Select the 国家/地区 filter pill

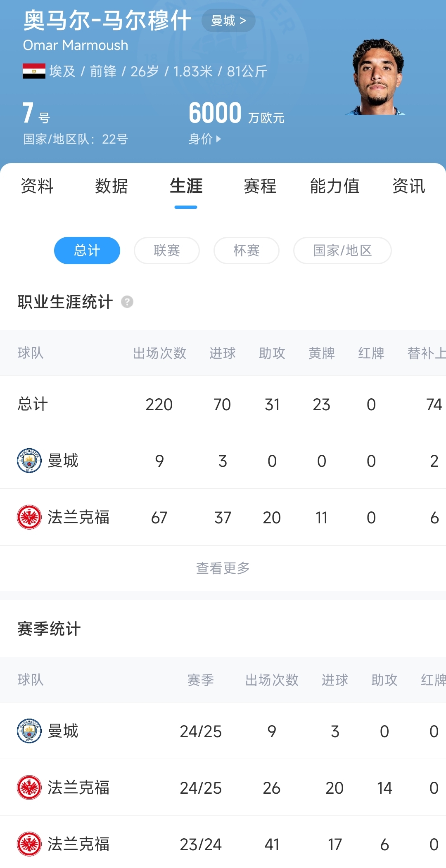point(342,251)
